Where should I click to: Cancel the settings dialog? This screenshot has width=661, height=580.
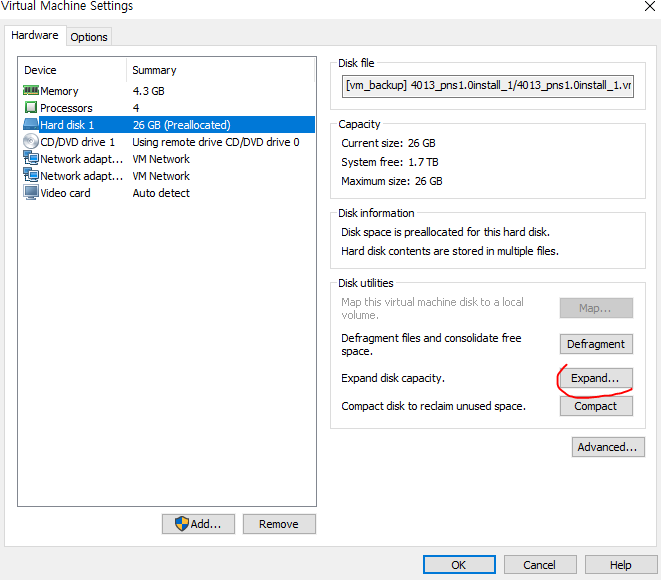point(540,565)
